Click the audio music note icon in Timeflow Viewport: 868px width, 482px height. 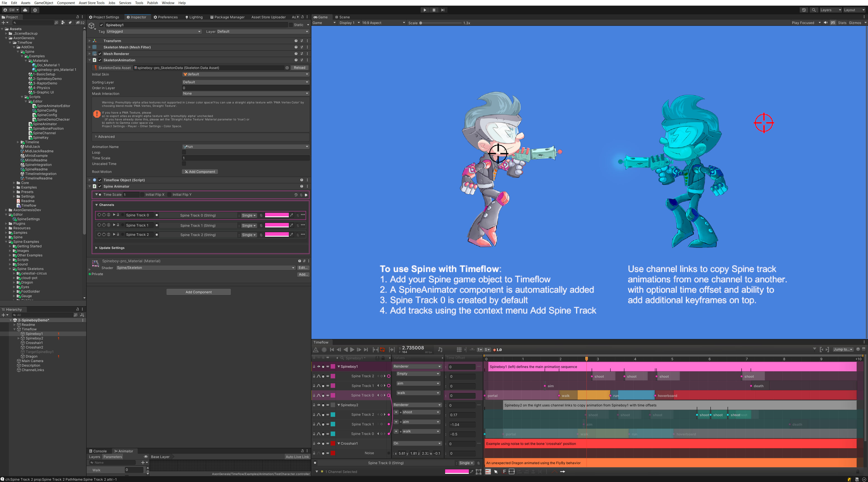point(440,350)
